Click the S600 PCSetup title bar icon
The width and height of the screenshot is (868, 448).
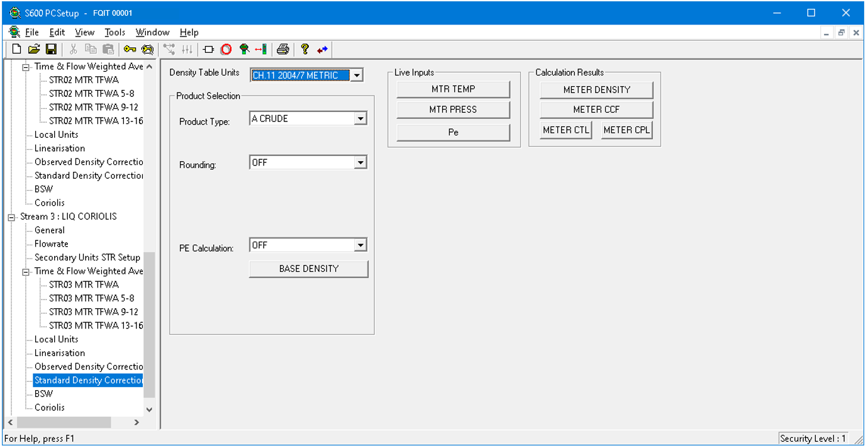click(15, 13)
